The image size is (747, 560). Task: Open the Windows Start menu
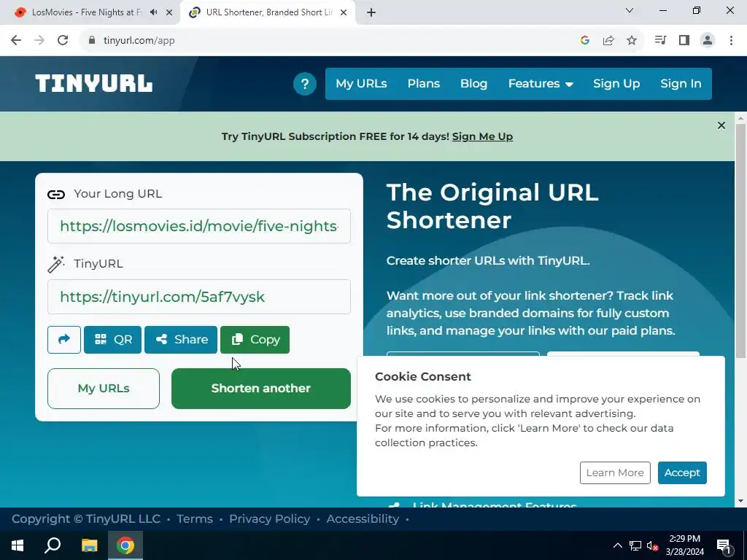pos(18,545)
